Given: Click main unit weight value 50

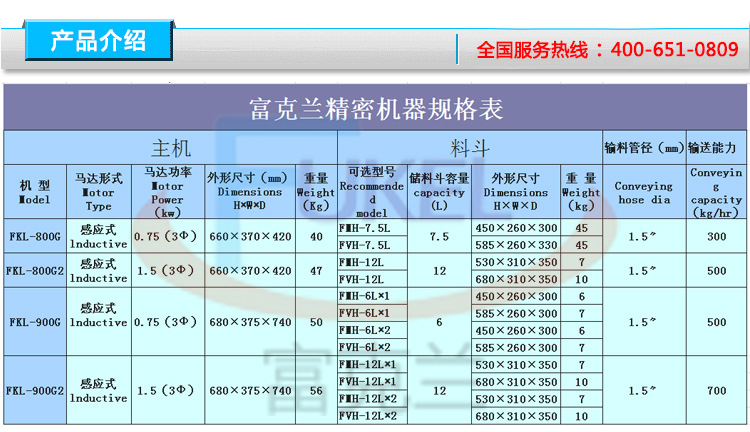Looking at the screenshot, I should [316, 322].
